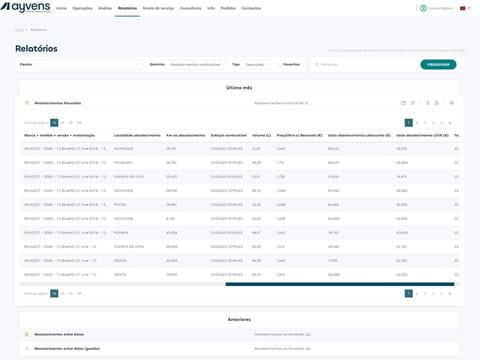This screenshot has width=480, height=360.
Task: Go to the Operações menu item
Action: click(82, 8)
